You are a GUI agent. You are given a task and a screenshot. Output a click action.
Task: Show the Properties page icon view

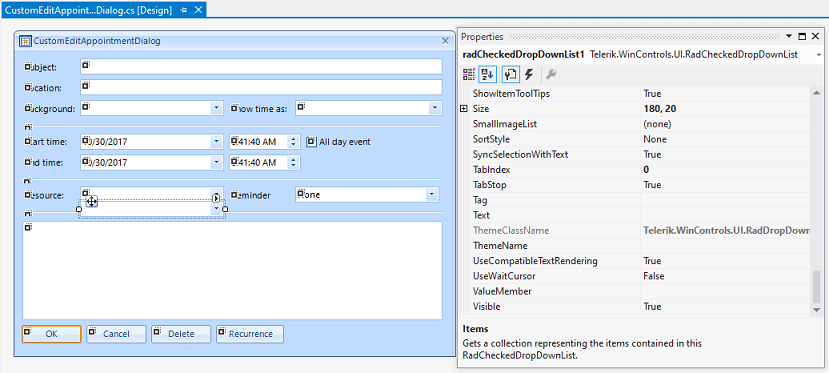[510, 74]
